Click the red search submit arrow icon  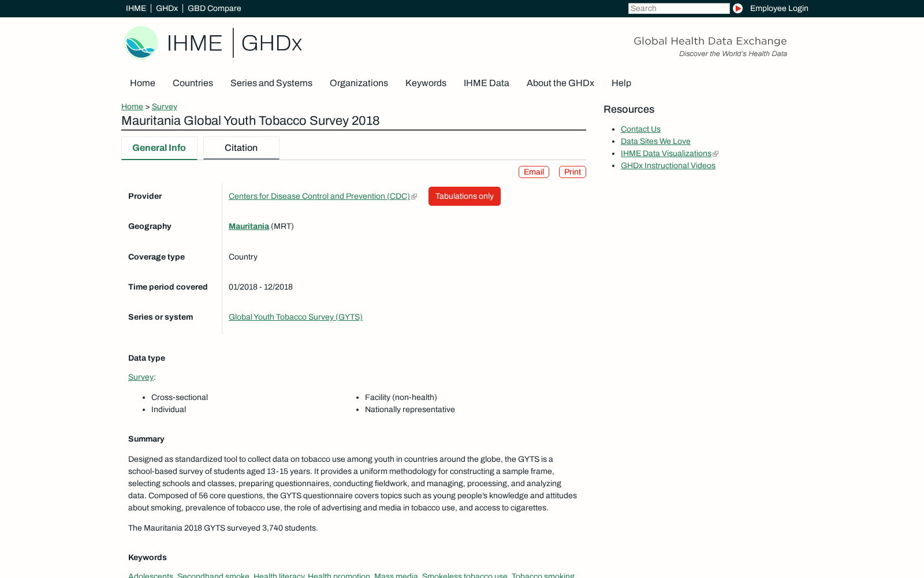(737, 8)
